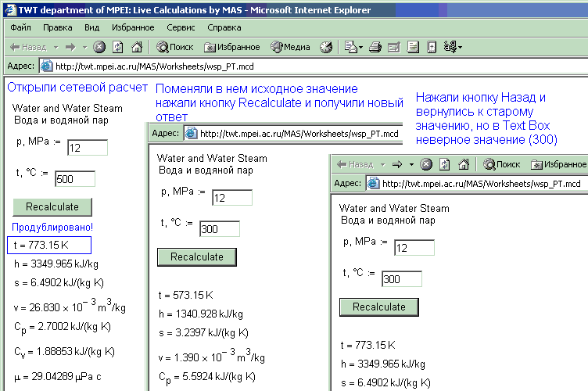Click the t, °C field above t = 573.15 K
This screenshot has height=391, width=588.
tap(220, 228)
